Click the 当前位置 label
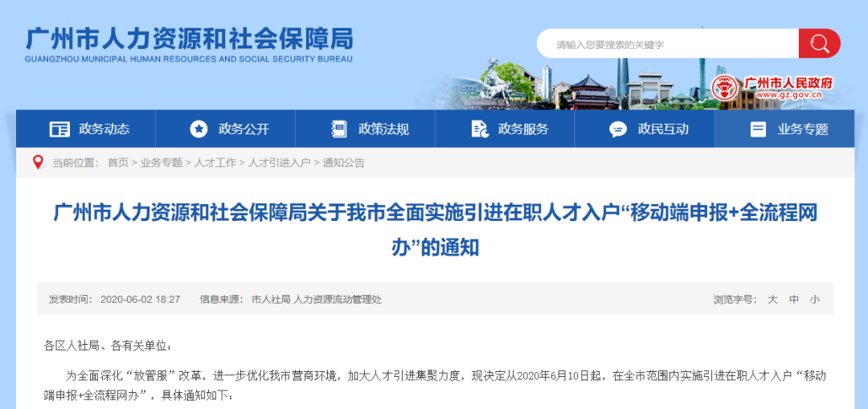 coord(76,162)
